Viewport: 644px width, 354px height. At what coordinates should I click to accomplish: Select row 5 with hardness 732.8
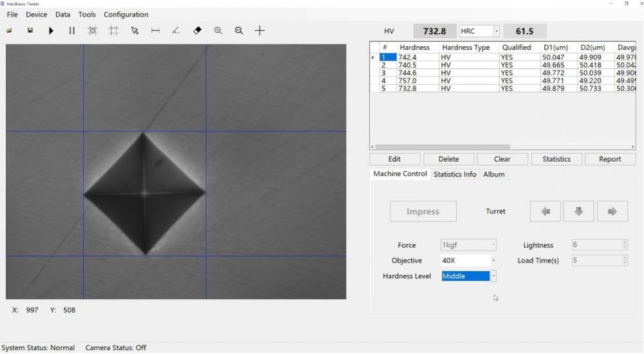[x=503, y=88]
